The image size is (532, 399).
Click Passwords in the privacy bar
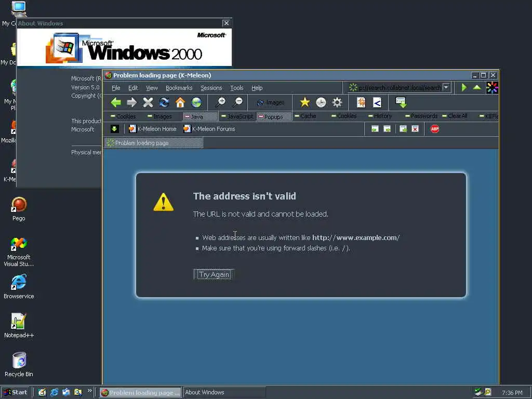point(421,116)
